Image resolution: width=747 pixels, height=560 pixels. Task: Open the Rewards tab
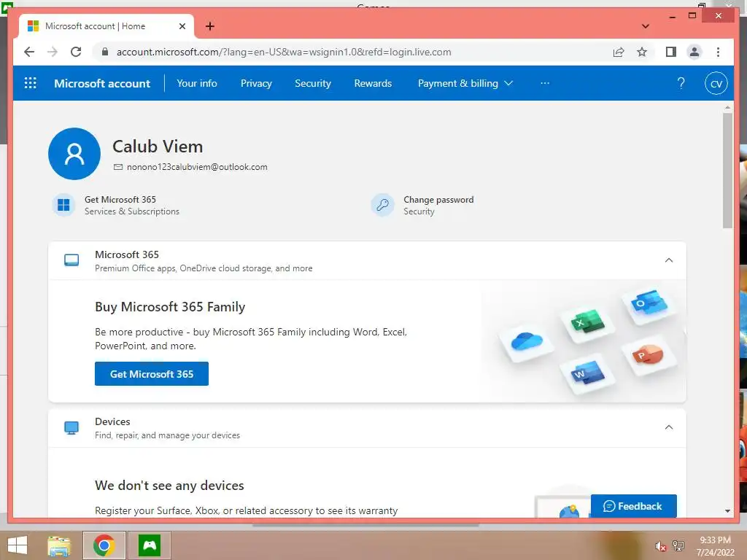[373, 83]
